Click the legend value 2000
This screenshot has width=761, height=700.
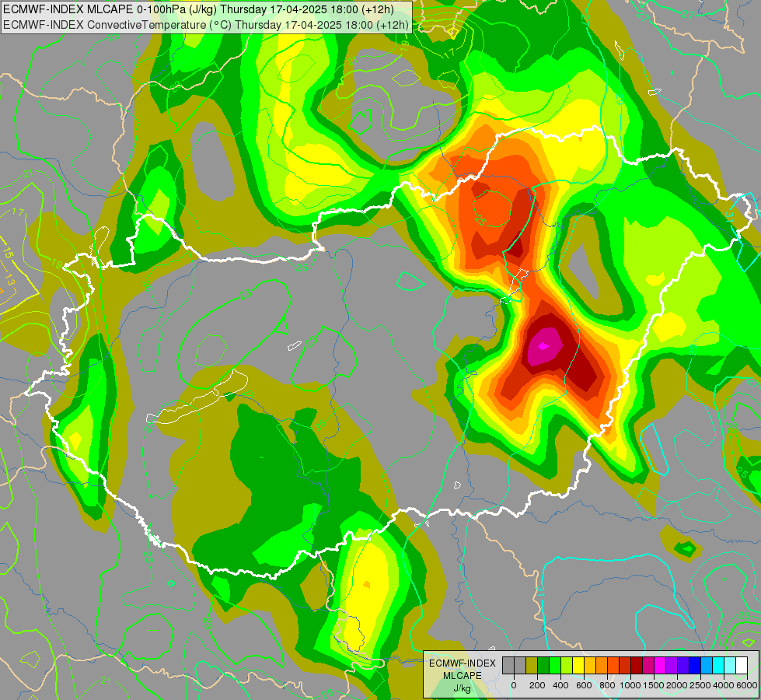(x=677, y=685)
